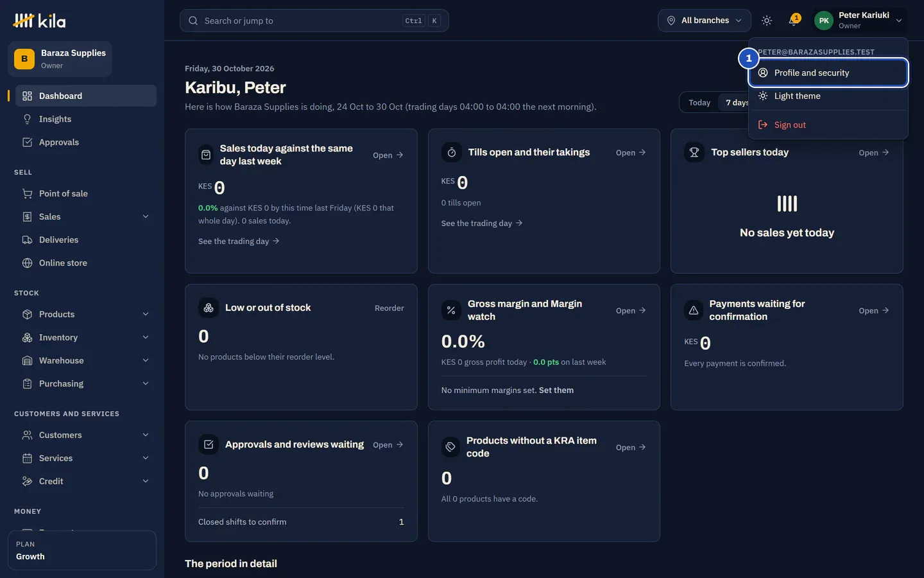Select the Today period tab
Screen dimensions: 924x578
coord(699,103)
